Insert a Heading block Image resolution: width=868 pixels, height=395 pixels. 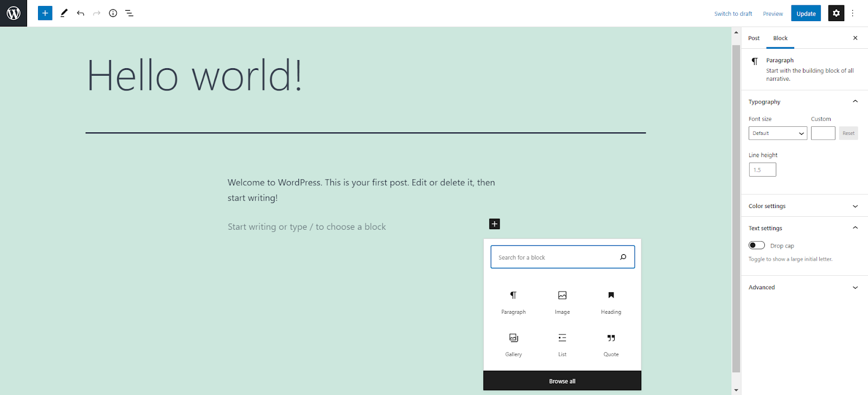coord(611,302)
